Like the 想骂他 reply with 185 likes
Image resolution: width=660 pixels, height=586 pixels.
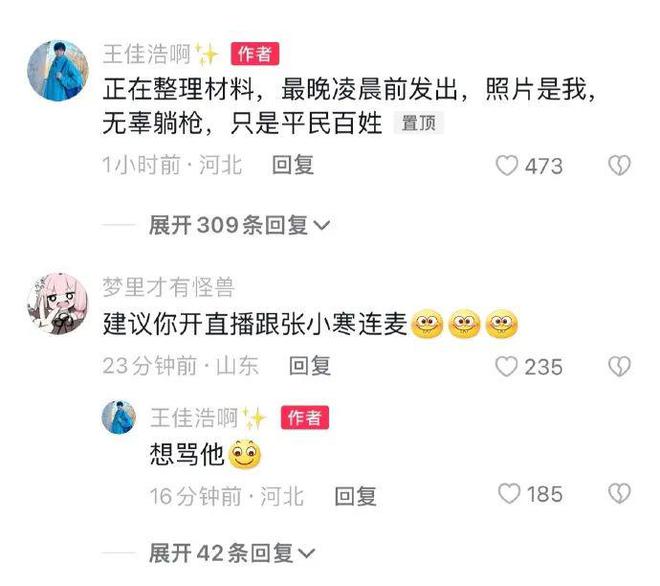[509, 493]
